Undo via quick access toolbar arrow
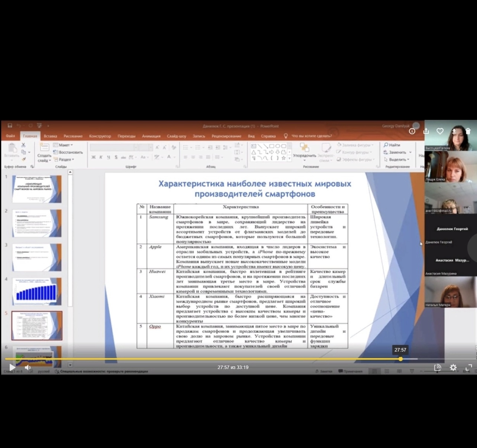Image resolution: width=477 pixels, height=448 pixels. click(19, 126)
